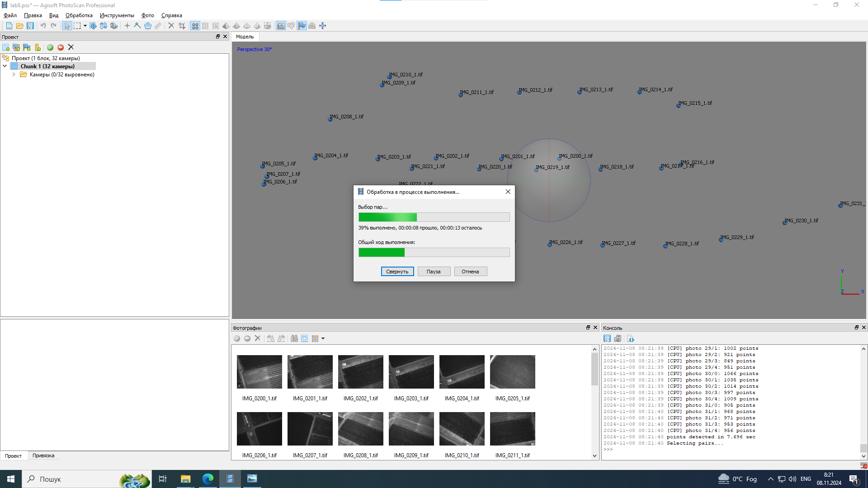This screenshot has height=488, width=868.
Task: Click the save console log icon
Action: coord(607,339)
